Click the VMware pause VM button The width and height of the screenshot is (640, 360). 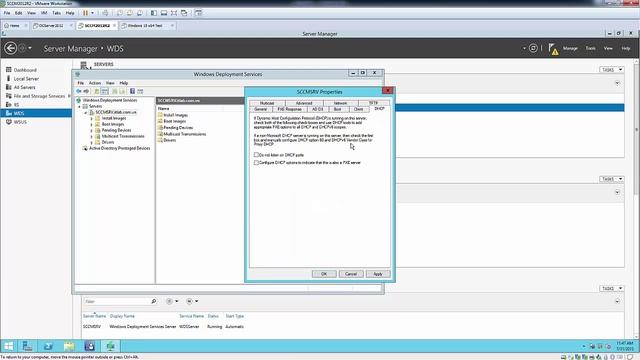click(x=85, y=13)
